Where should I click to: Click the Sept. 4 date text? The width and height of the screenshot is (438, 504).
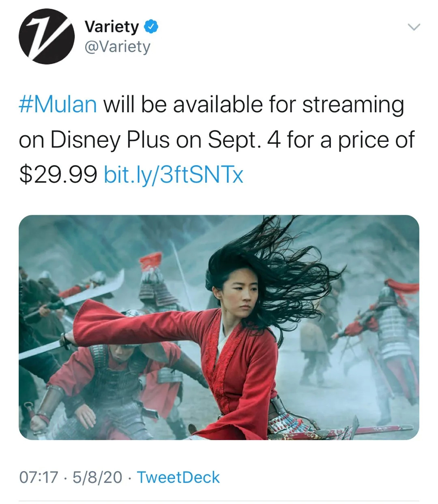tap(244, 140)
